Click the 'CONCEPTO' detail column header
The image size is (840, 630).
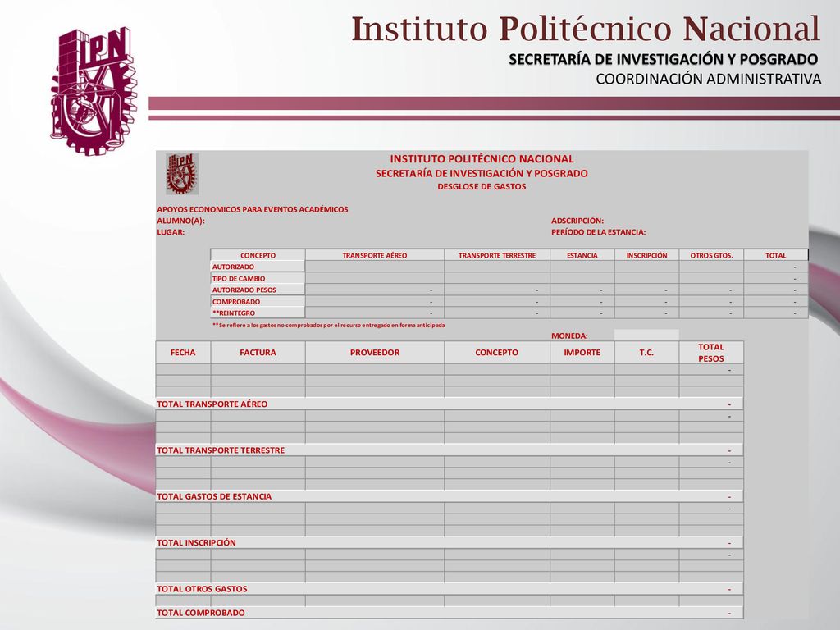(496, 353)
